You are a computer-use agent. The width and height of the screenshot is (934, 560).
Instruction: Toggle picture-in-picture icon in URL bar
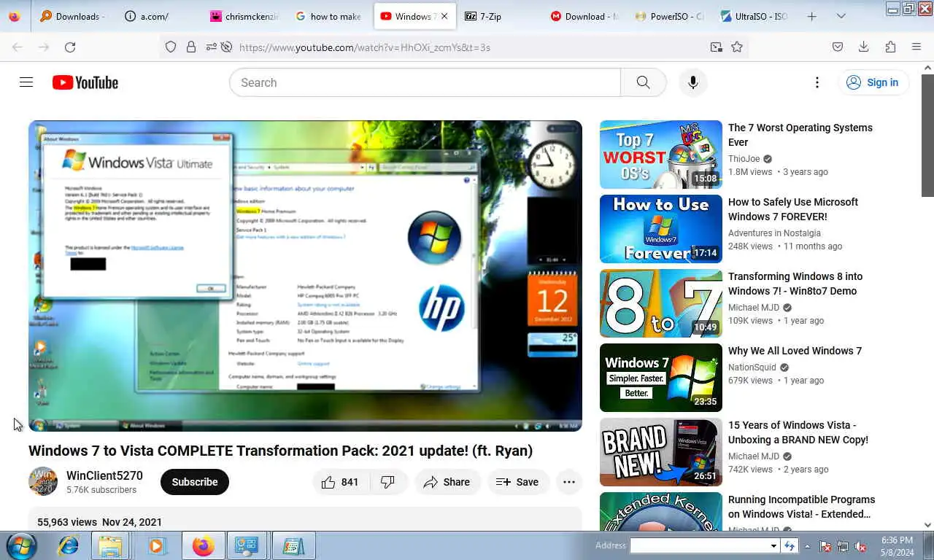717,47
